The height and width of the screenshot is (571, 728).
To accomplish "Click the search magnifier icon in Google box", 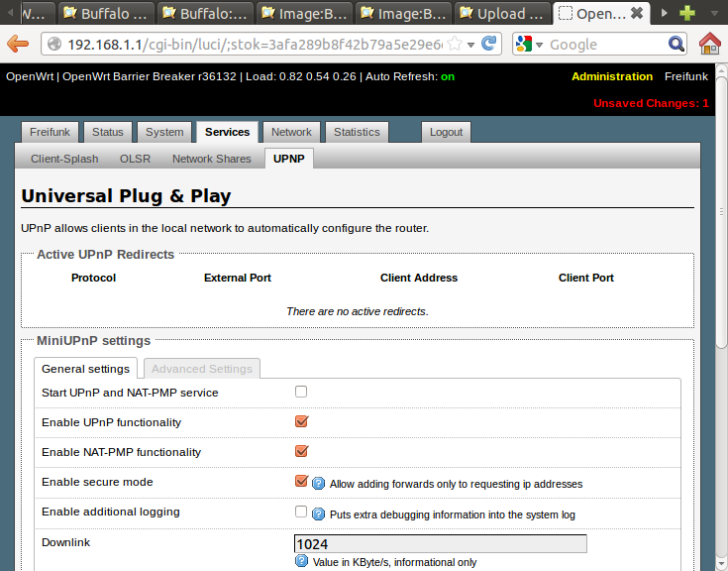I will click(x=676, y=44).
